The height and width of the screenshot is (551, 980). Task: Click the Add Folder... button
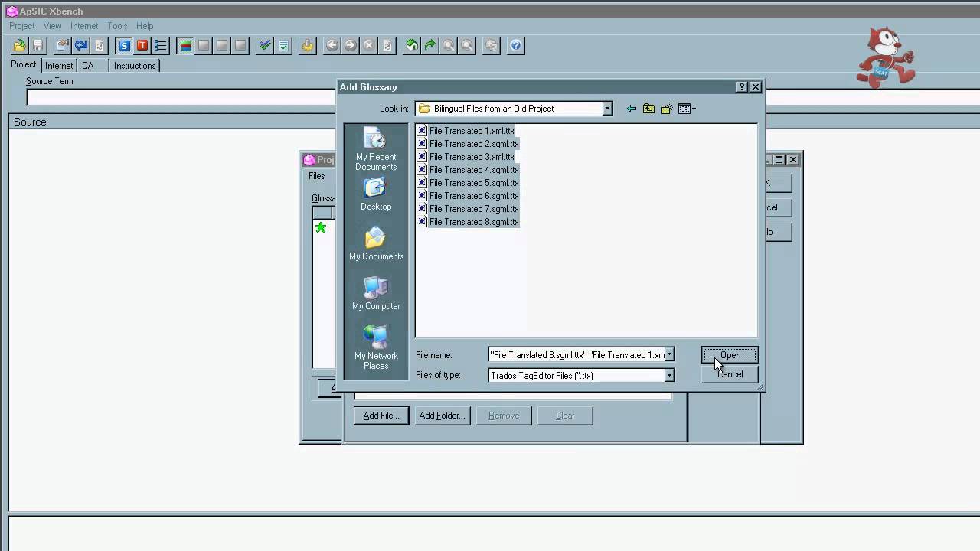tap(443, 416)
